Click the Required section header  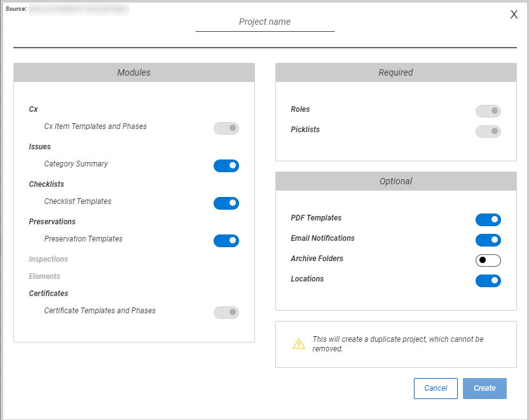tap(395, 72)
